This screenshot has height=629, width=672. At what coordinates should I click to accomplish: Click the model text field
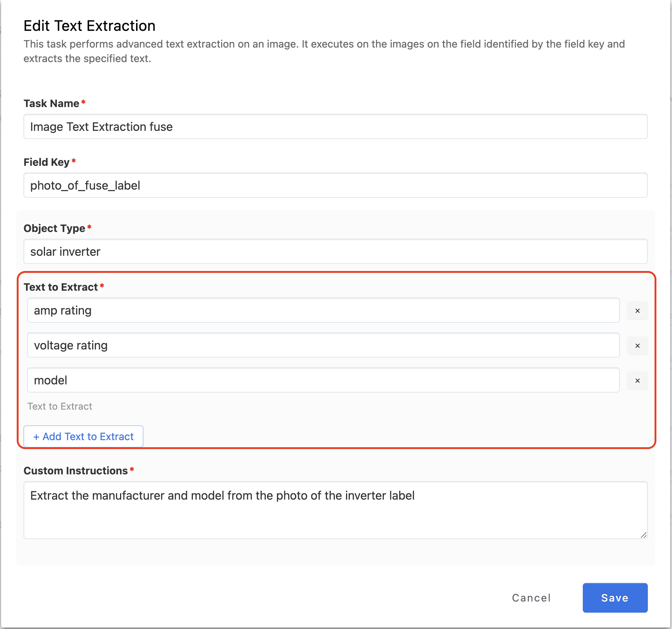[323, 380]
